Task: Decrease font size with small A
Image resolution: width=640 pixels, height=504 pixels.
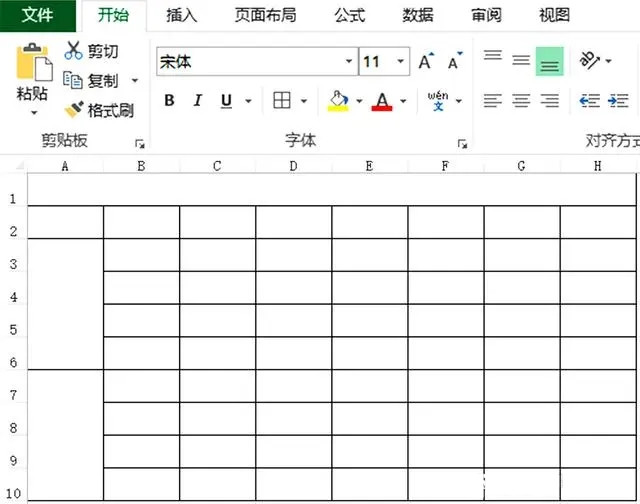Action: point(455,61)
